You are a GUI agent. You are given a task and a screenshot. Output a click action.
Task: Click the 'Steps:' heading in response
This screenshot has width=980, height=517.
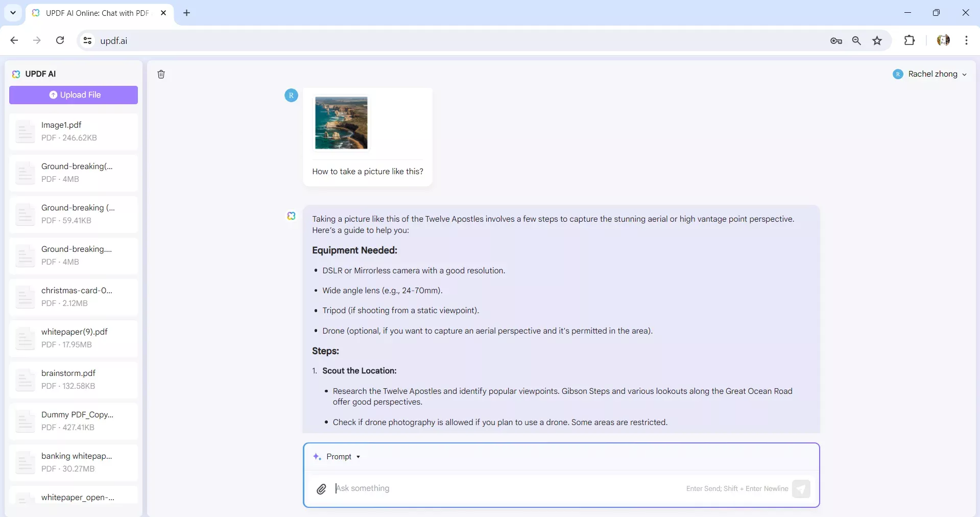click(326, 351)
